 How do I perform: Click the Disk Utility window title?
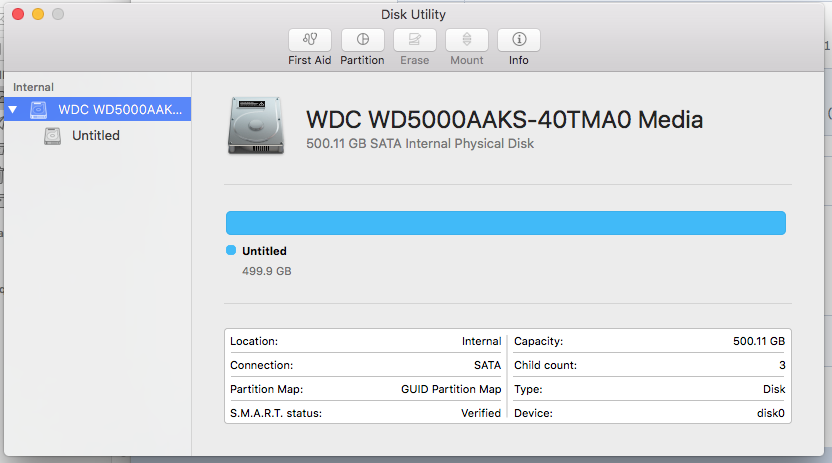[413, 14]
